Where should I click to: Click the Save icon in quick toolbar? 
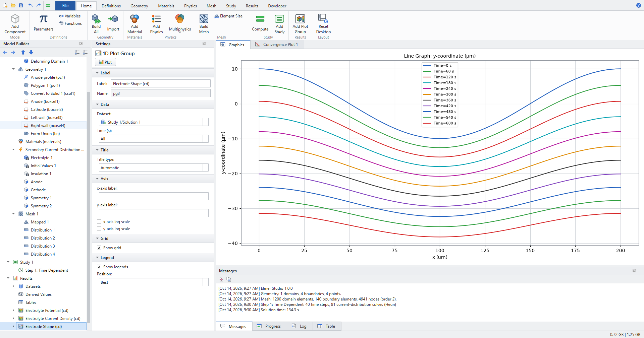21,5
